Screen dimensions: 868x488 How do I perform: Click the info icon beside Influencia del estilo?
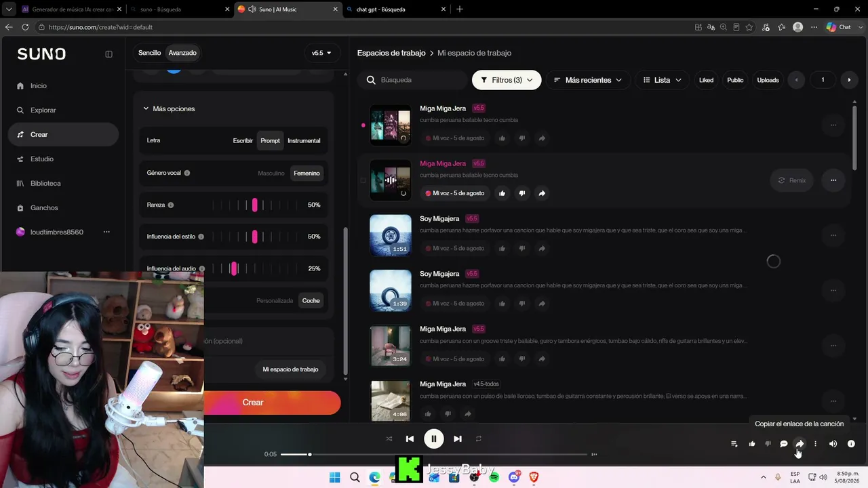201,237
